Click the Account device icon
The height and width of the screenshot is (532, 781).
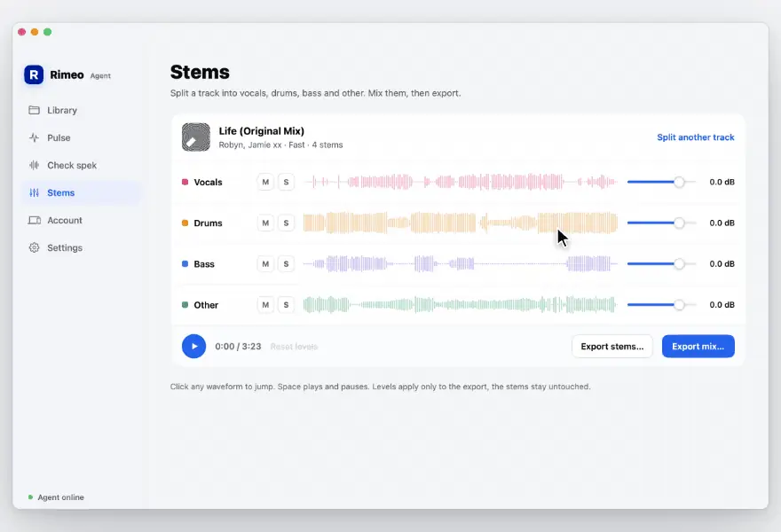coord(34,220)
